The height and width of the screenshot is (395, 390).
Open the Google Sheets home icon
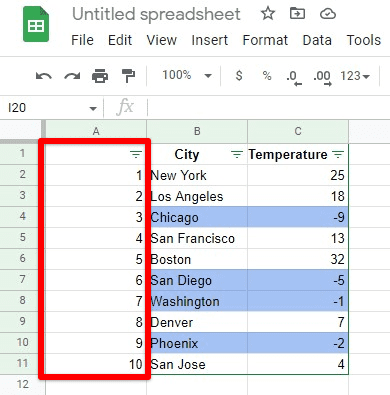pyautogui.click(x=36, y=24)
